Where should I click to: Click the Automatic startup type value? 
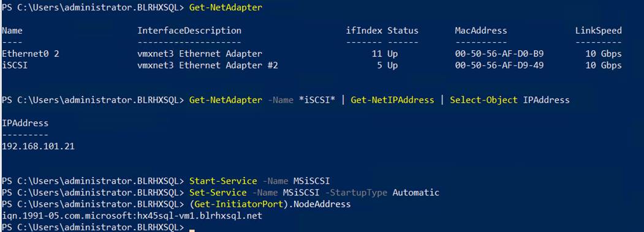[x=416, y=193]
